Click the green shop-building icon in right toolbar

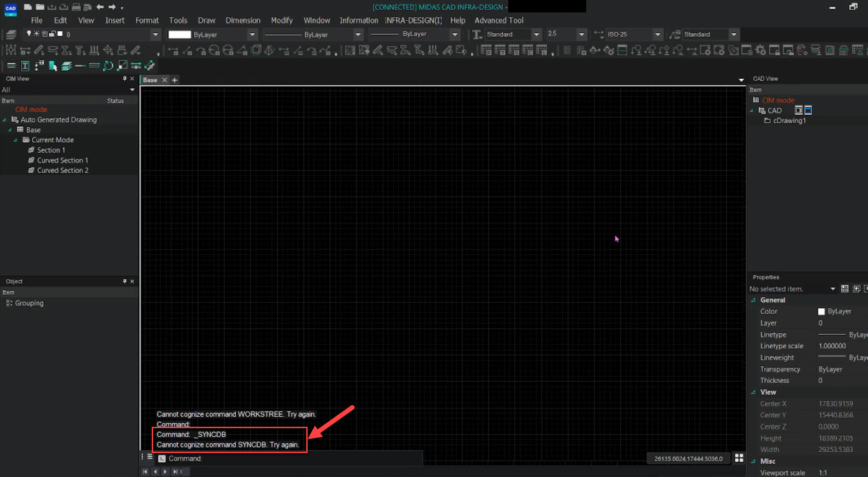tap(844, 50)
